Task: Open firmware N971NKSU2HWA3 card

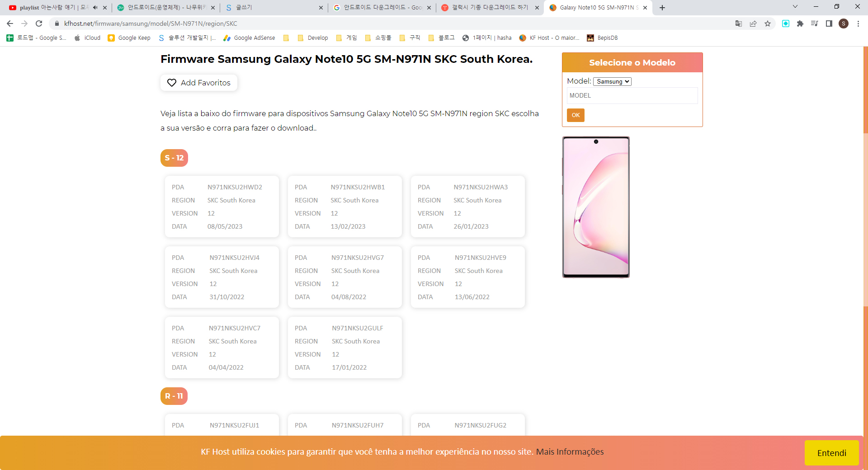Action: click(468, 207)
